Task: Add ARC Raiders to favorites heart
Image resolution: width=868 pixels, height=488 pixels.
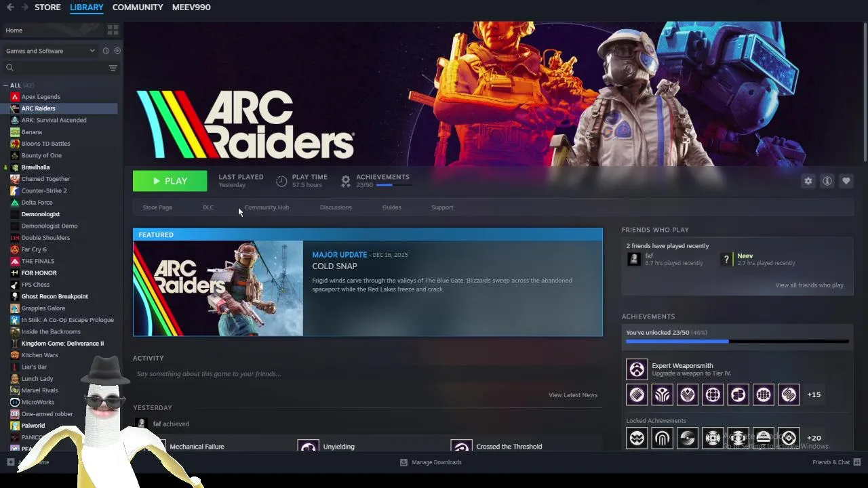Action: (x=846, y=181)
